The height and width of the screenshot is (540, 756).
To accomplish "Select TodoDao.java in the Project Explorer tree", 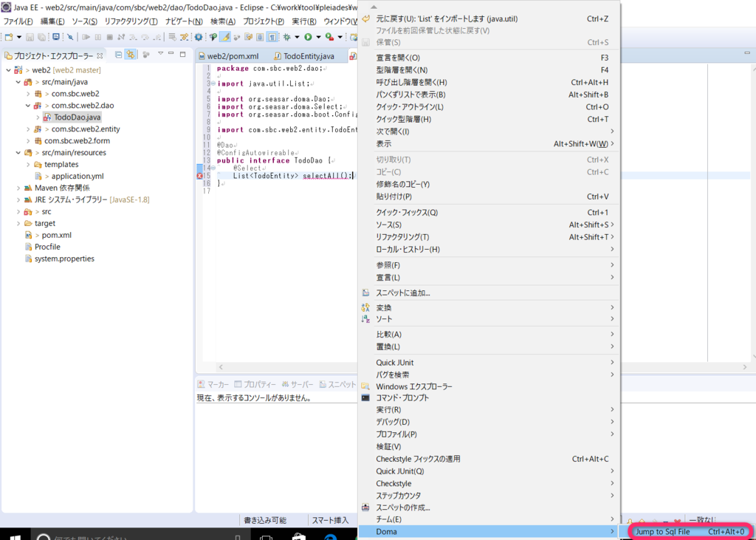I will tap(77, 117).
